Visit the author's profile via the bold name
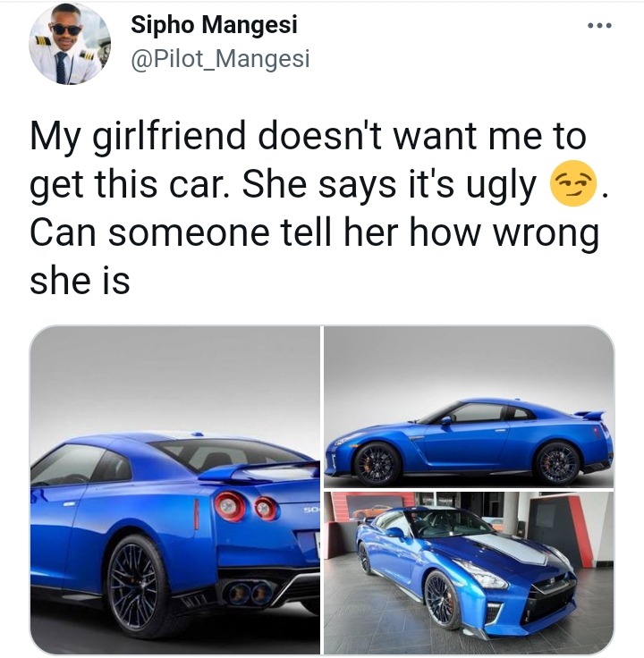 coord(214,25)
